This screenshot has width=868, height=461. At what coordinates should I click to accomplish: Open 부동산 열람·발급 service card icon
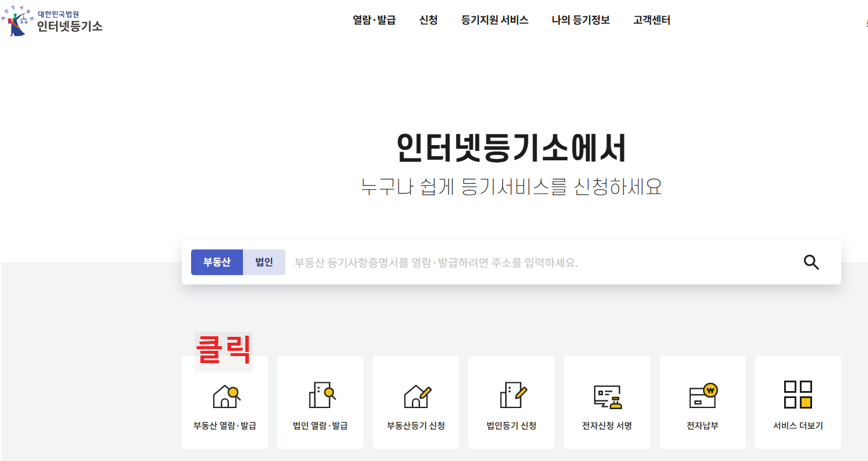[x=225, y=395]
